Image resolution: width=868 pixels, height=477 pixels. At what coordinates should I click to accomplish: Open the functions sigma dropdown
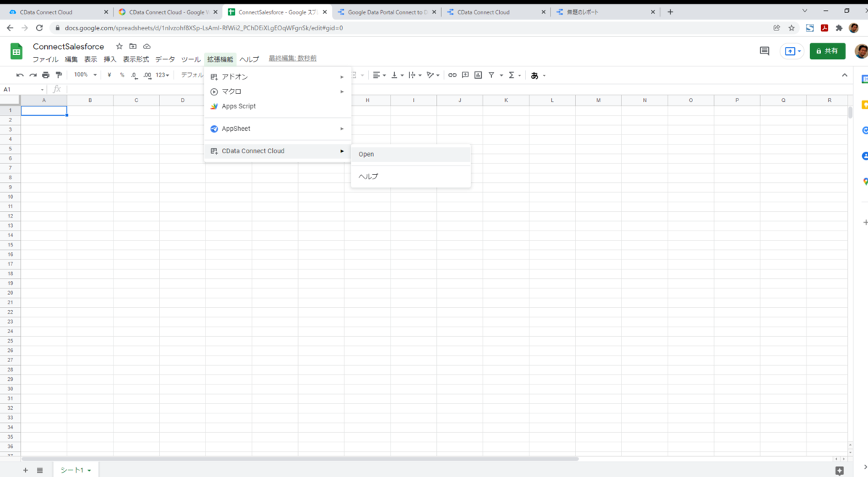click(514, 75)
